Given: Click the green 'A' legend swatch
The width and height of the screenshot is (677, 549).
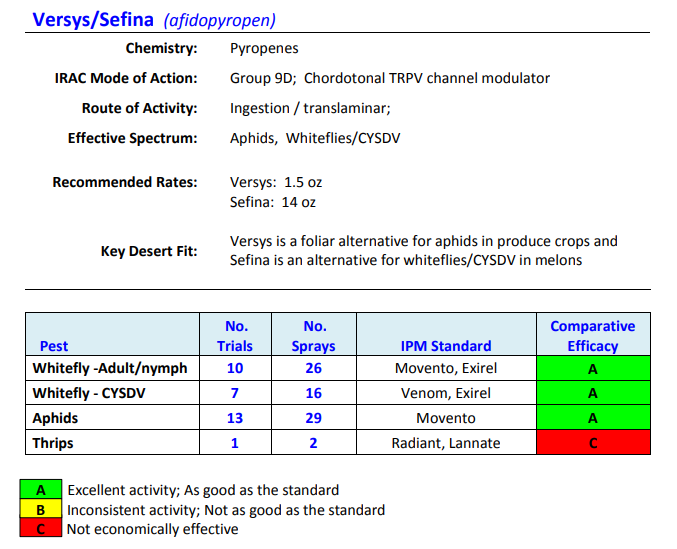Looking at the screenshot, I should tap(41, 489).
